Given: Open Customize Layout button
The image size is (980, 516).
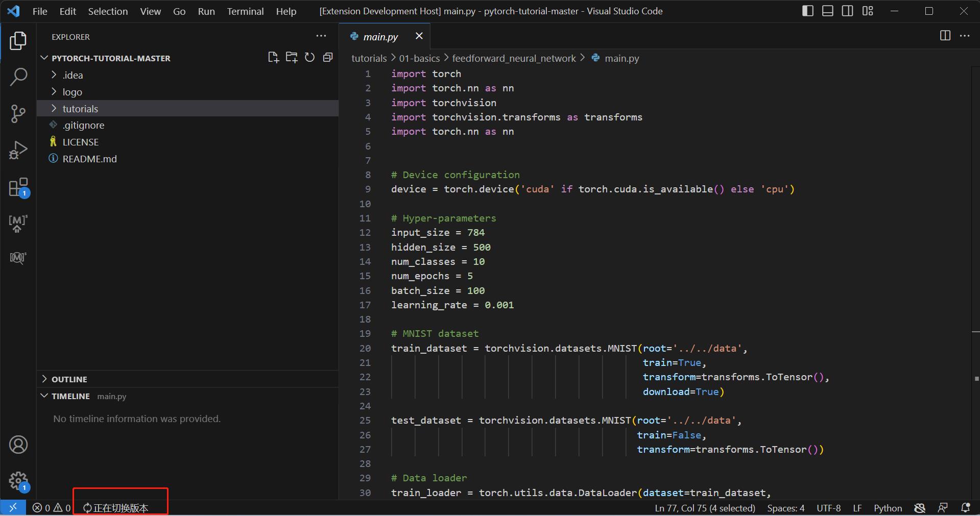Looking at the screenshot, I should tap(868, 11).
